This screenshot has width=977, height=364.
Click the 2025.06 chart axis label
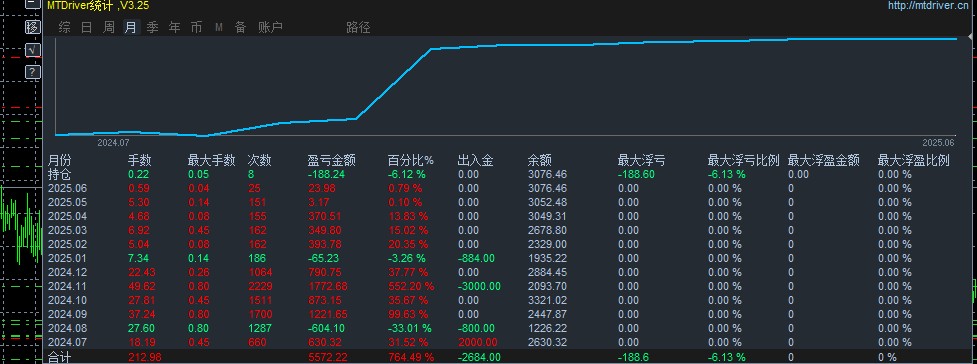pyautogui.click(x=938, y=143)
